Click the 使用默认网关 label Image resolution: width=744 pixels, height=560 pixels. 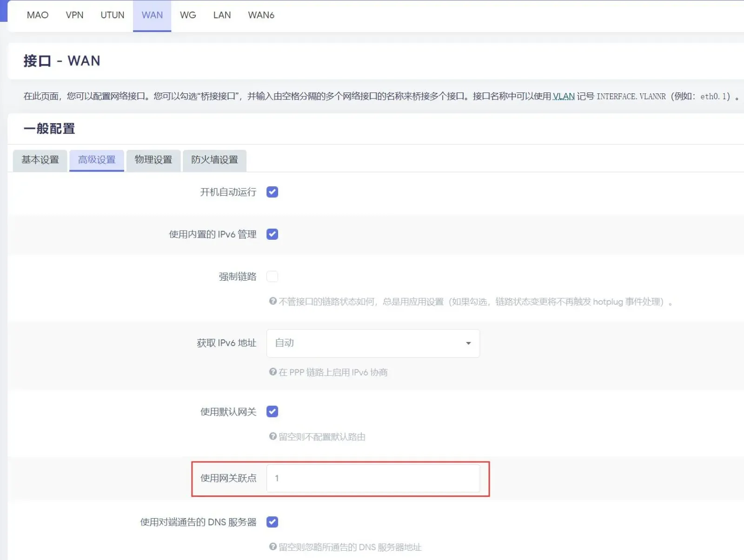coord(228,412)
